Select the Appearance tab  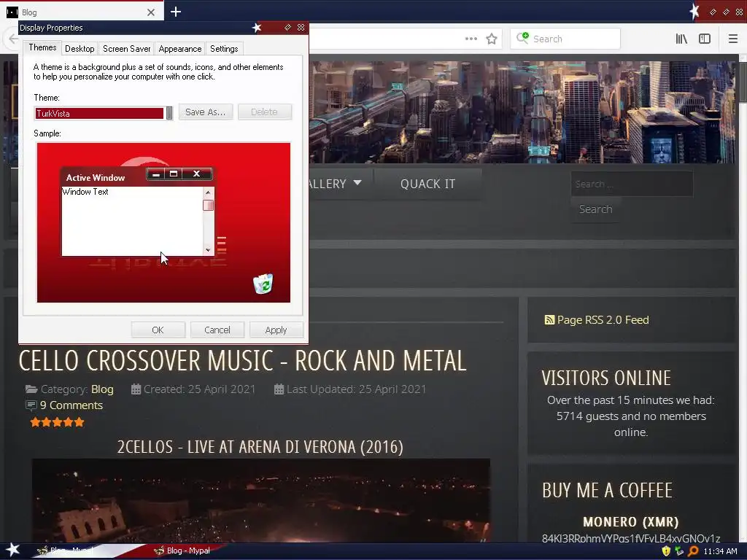click(x=179, y=49)
